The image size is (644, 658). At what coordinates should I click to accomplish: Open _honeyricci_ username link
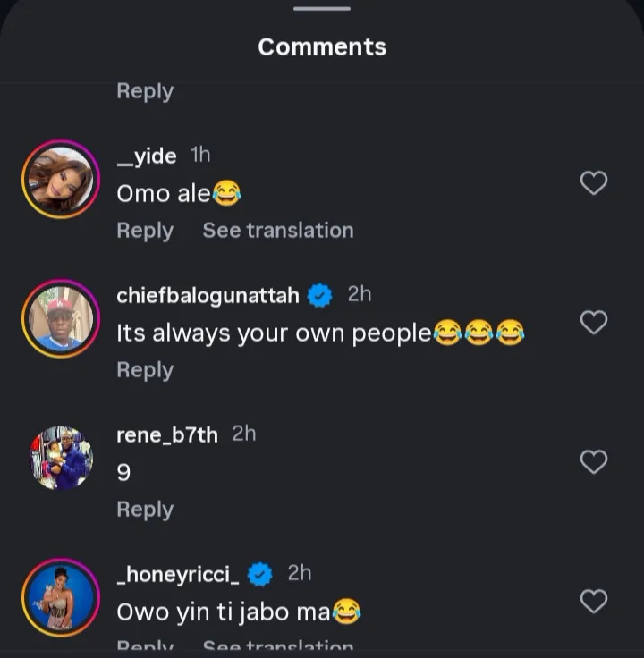[x=178, y=575]
